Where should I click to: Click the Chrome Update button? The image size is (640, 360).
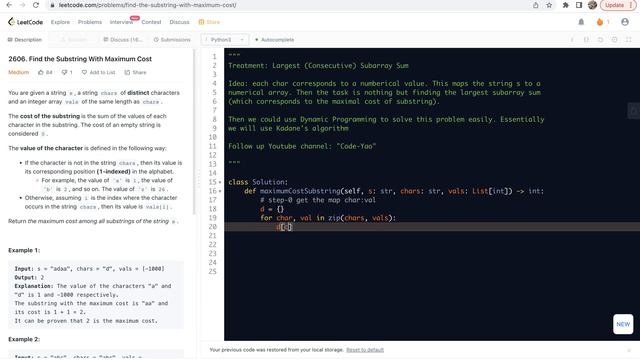click(x=618, y=5)
